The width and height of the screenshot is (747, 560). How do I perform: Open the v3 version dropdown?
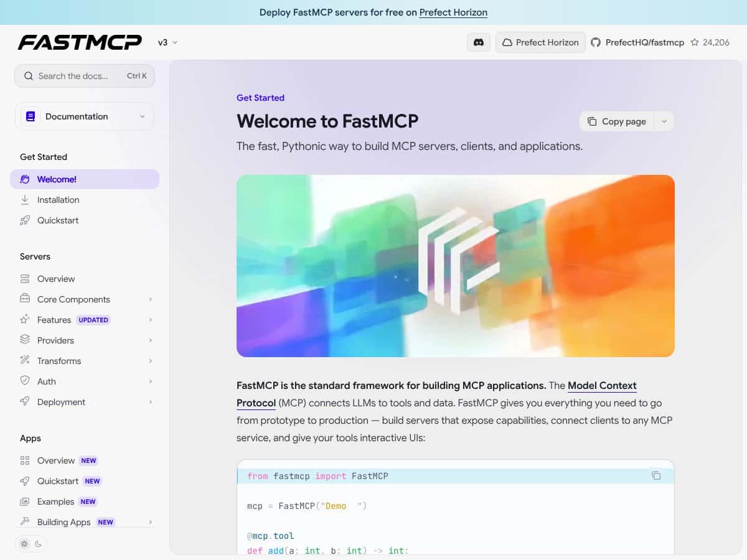coord(168,42)
